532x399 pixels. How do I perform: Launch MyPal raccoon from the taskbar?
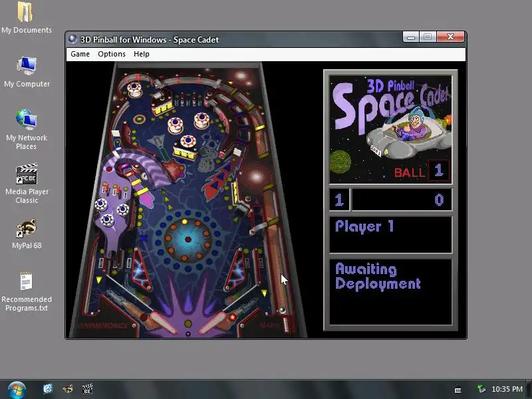[x=68, y=389]
